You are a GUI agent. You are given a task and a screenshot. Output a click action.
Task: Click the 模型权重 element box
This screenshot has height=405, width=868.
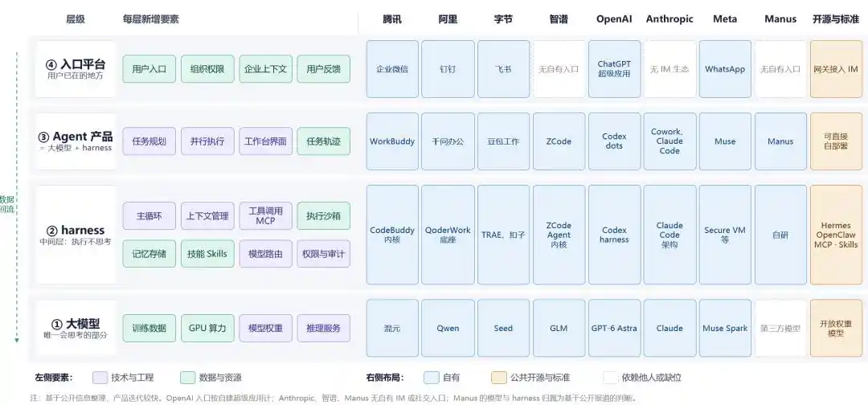(x=266, y=328)
